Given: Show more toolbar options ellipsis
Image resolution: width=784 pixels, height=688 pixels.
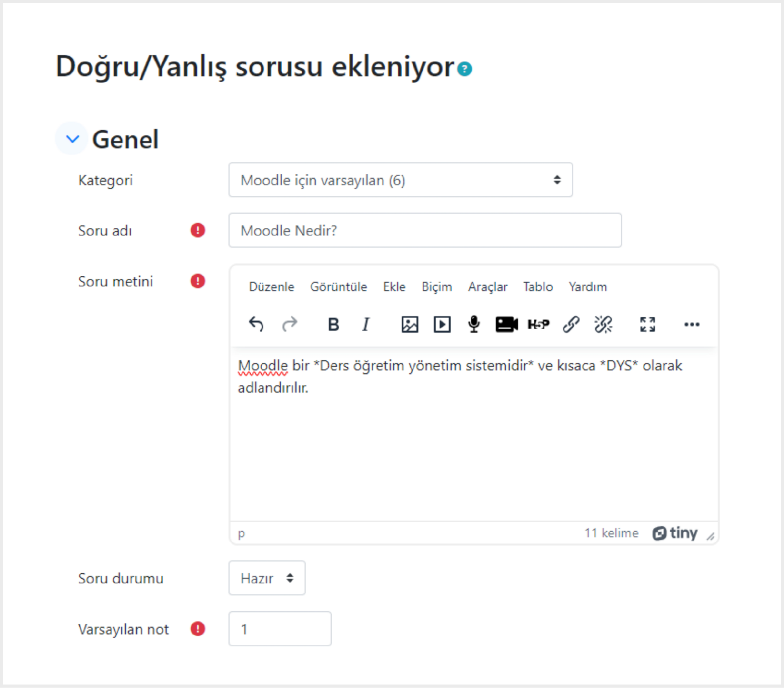Looking at the screenshot, I should click(692, 324).
